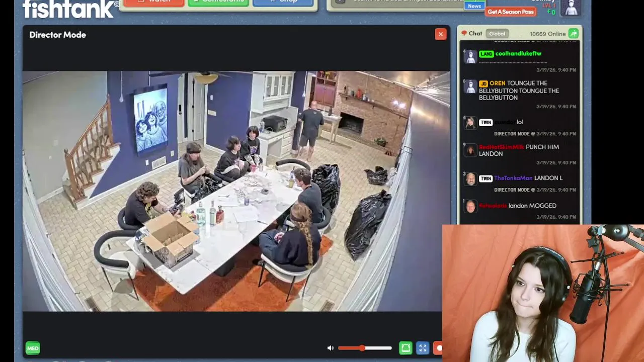Viewport: 644px width, 362px height.
Task: Select the Global chat channel button
Action: (497, 34)
